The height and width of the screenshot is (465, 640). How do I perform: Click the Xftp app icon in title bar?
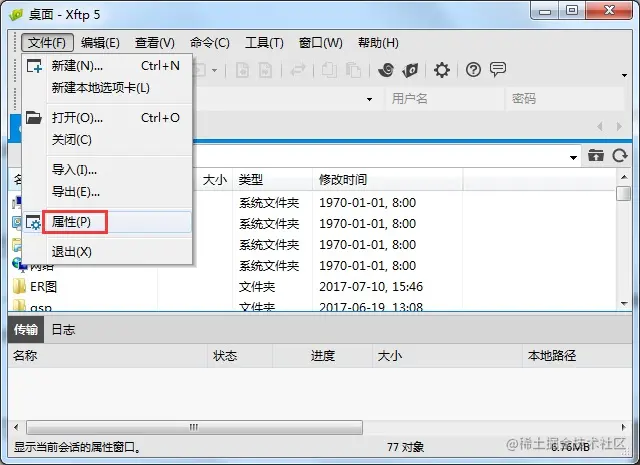[x=16, y=15]
